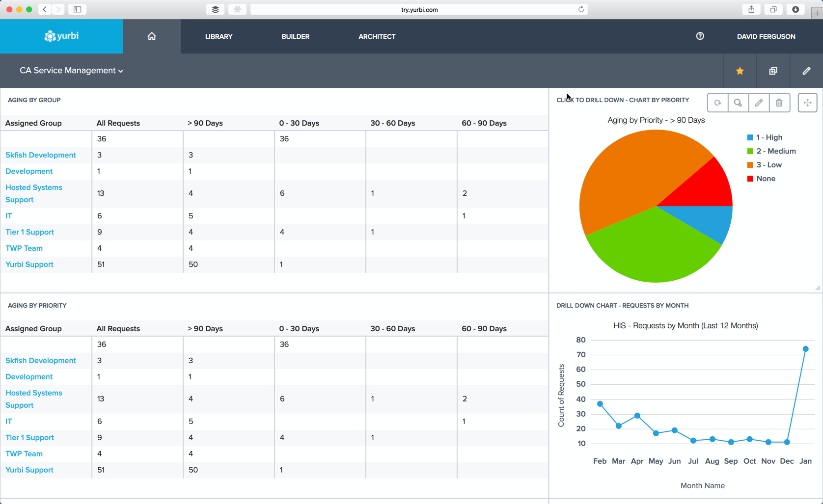Open Hosted Systems Support link in Aging by Group
Screen dimensions: 823x504
click(x=34, y=193)
